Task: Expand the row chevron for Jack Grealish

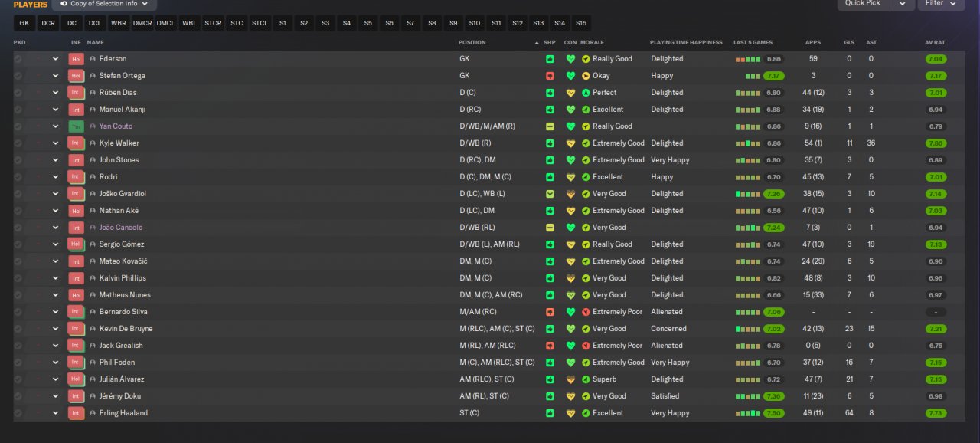Action: click(x=55, y=346)
